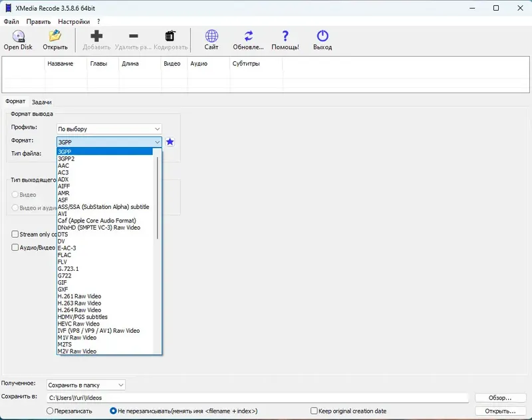Image resolution: width=532 pixels, height=420 pixels.
Task: Choose HEVC Raw Video format
Action: point(105,323)
